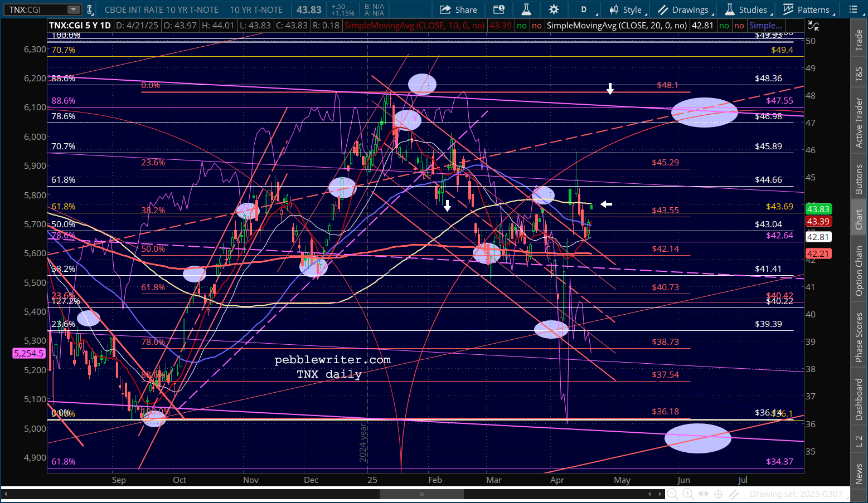
Task: Click the TNX:CGI symbol input field
Action: [x=37, y=9]
